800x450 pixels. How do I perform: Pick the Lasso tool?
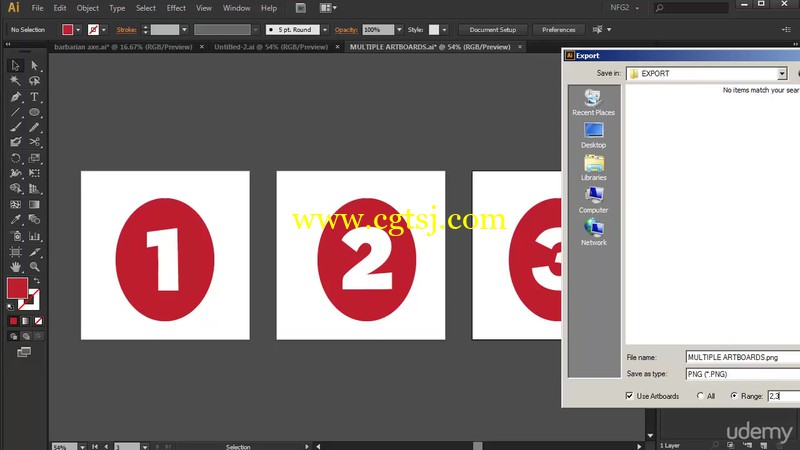click(x=34, y=81)
